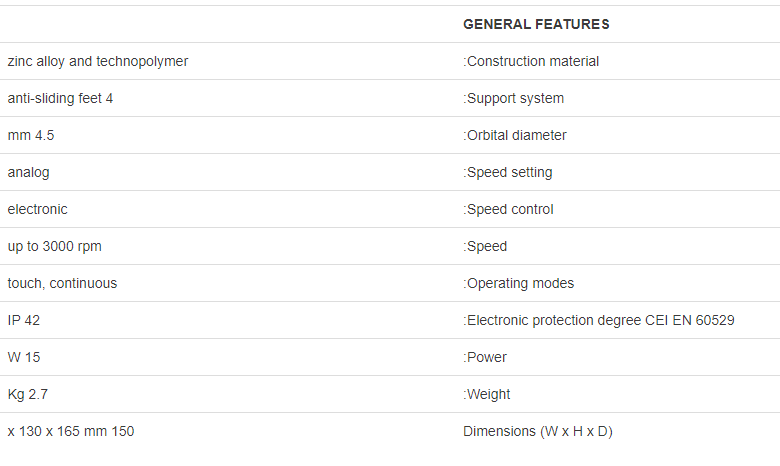Click the electronic value cell
This screenshot has height=466, width=780.
point(37,209)
